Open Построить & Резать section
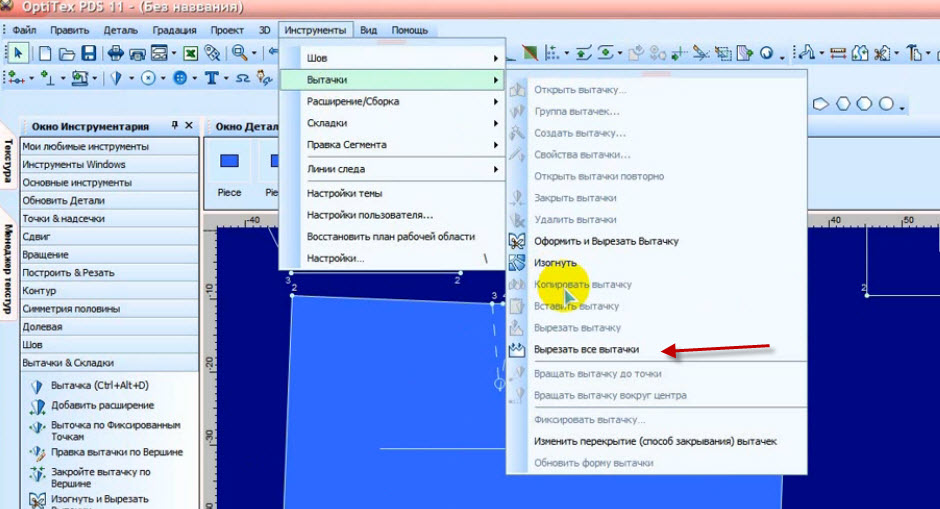Viewport: 940px width, 509px height. click(x=110, y=272)
